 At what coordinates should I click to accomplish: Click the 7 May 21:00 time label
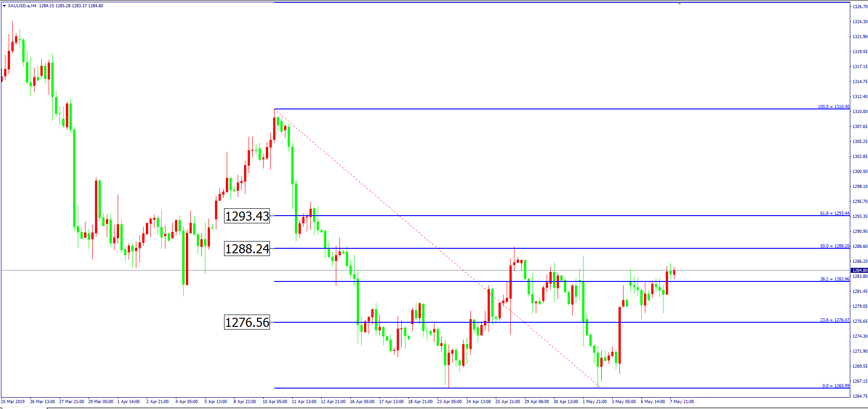[x=682, y=402]
